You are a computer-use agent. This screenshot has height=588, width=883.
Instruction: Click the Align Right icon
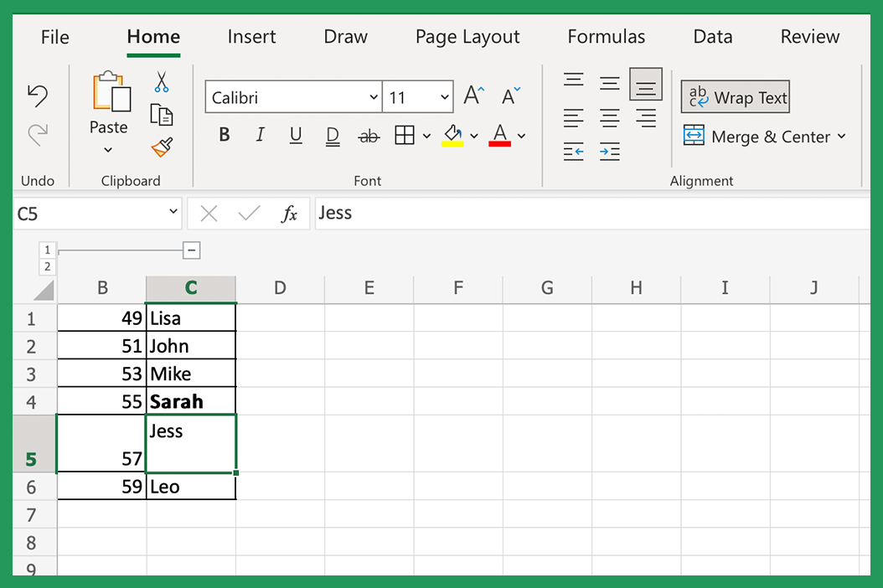645,118
